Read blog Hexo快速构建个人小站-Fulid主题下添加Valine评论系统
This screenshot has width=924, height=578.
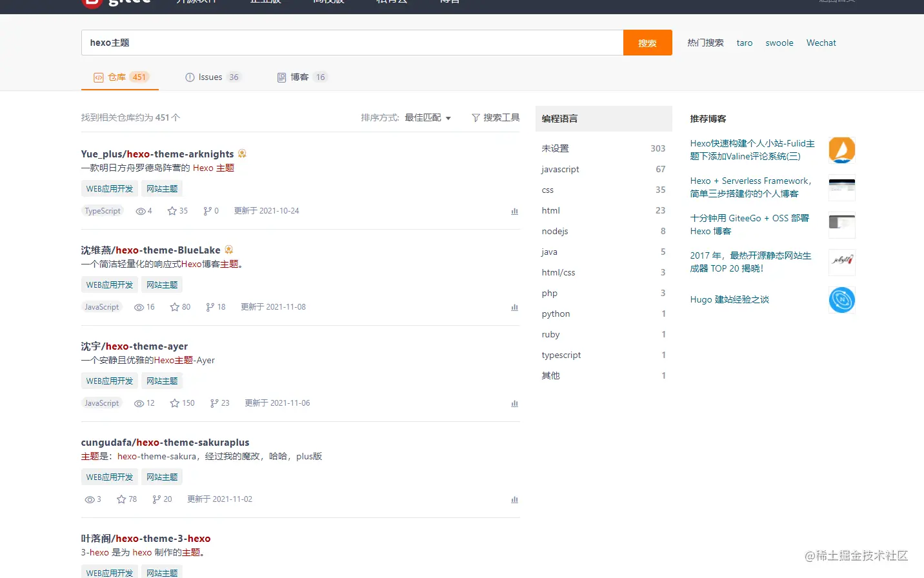click(x=752, y=150)
